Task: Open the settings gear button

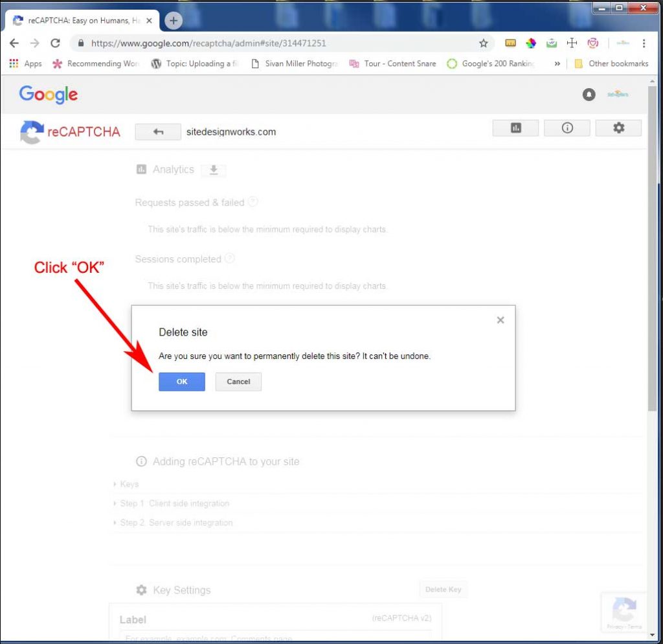Action: pos(618,128)
